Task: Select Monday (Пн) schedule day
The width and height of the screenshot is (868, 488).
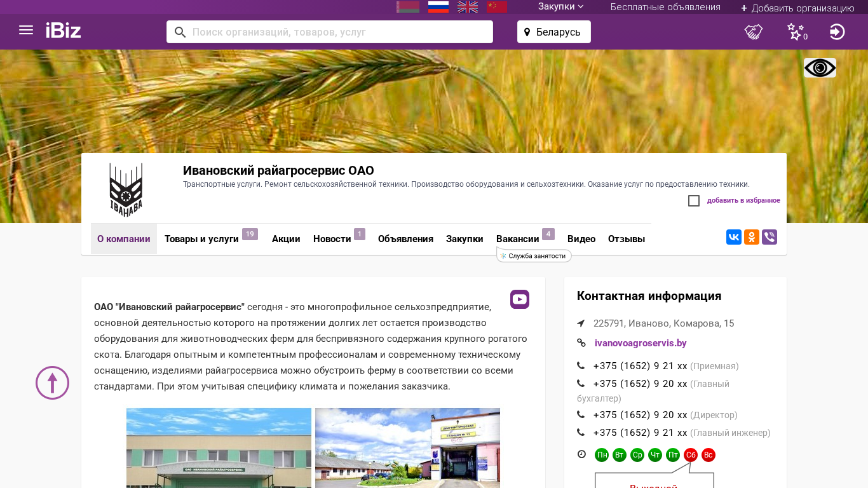Action: (x=602, y=455)
